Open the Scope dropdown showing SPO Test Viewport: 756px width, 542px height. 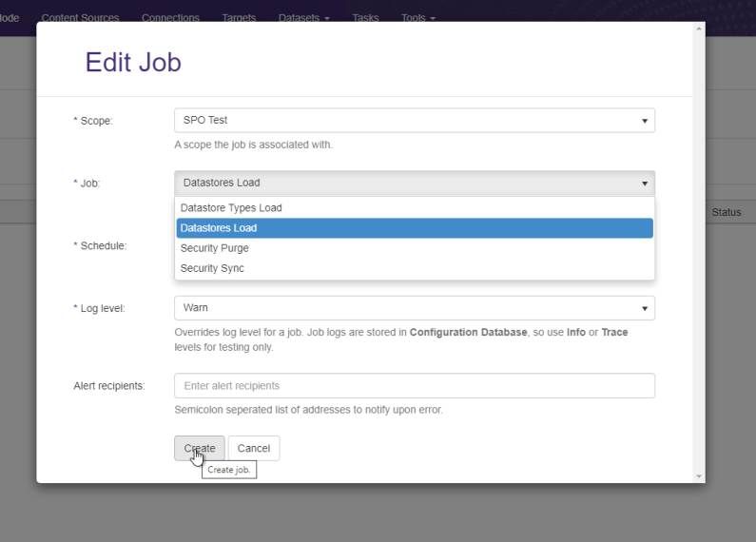coord(414,121)
